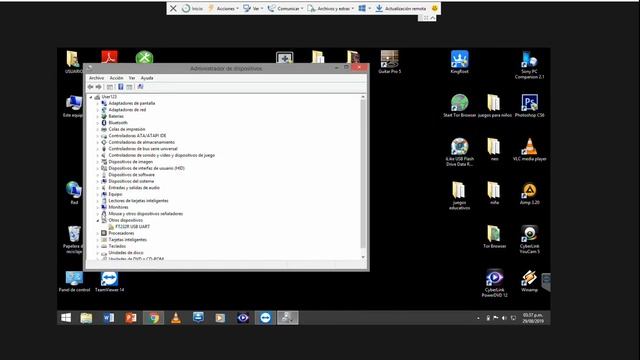Screen dimensions: 640x360
Task: Open the TeamViewer toolbar Ver dropdown
Action: pos(253,8)
